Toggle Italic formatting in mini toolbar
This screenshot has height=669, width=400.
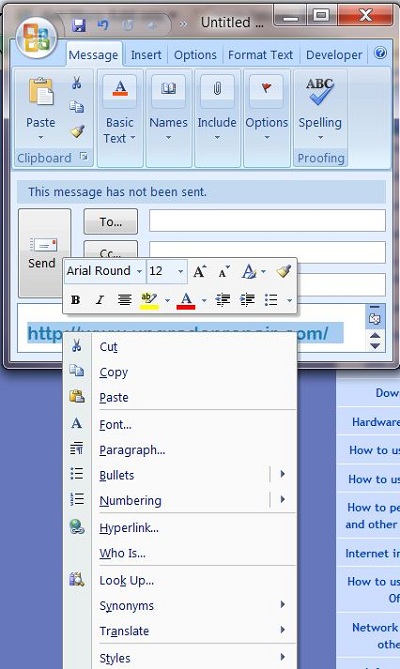100,300
